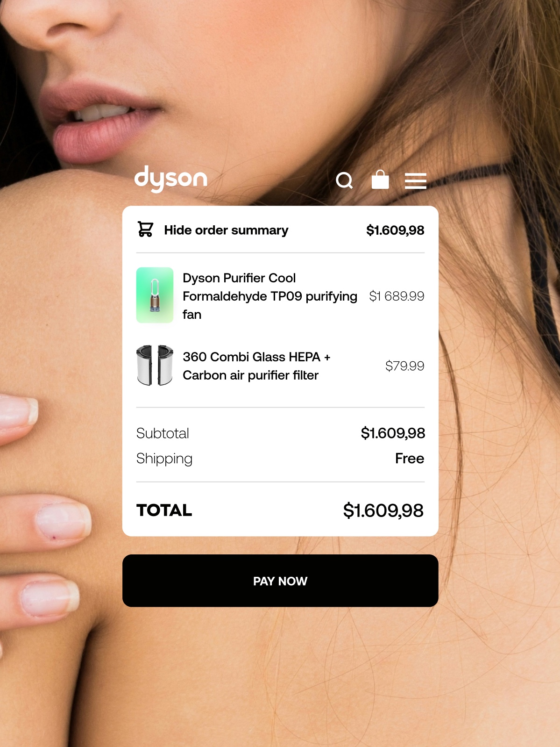The image size is (560, 747).
Task: Click the Subtotal label
Action: [x=163, y=433]
